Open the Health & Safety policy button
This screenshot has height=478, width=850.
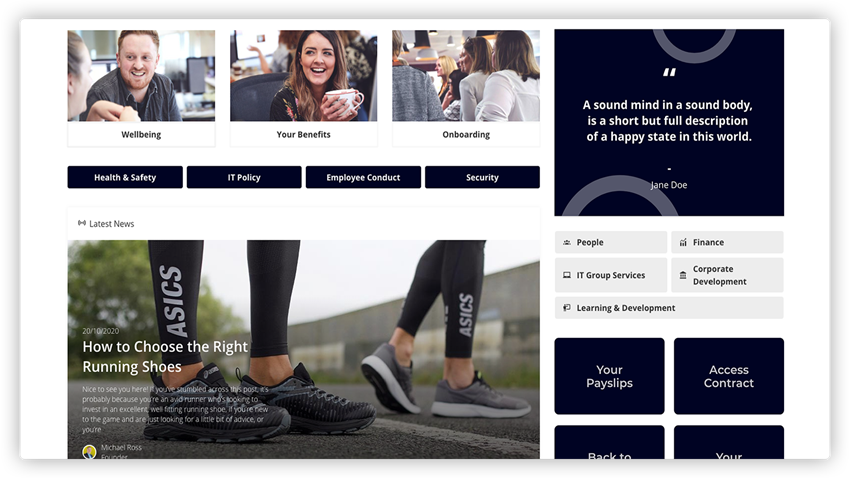125,178
